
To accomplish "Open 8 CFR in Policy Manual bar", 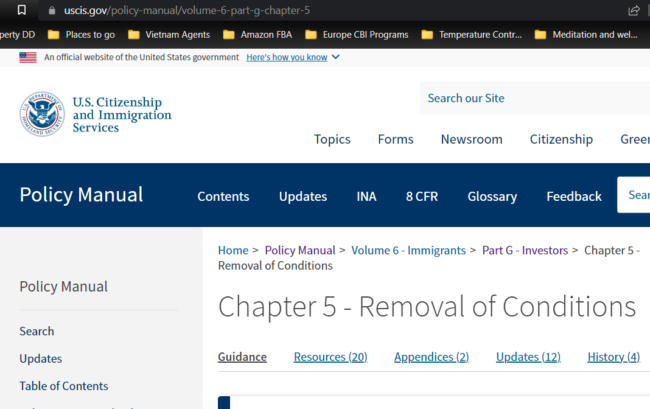I will pos(422,196).
